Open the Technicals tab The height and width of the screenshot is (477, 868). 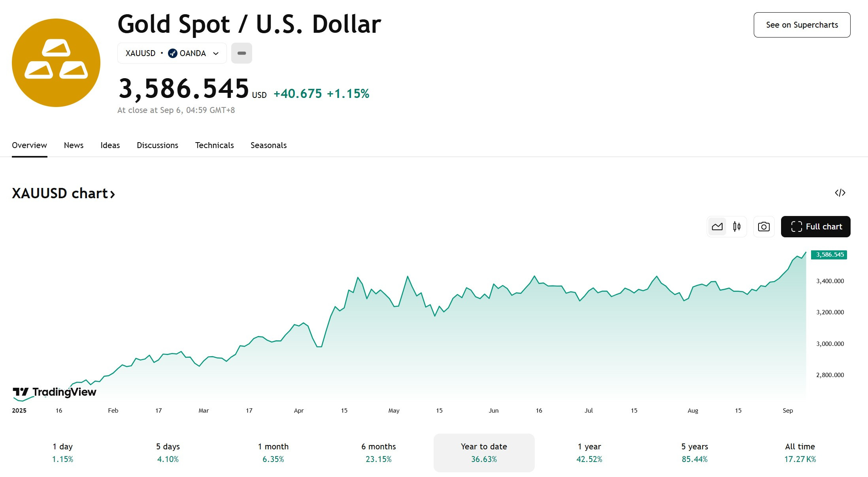[x=214, y=145]
